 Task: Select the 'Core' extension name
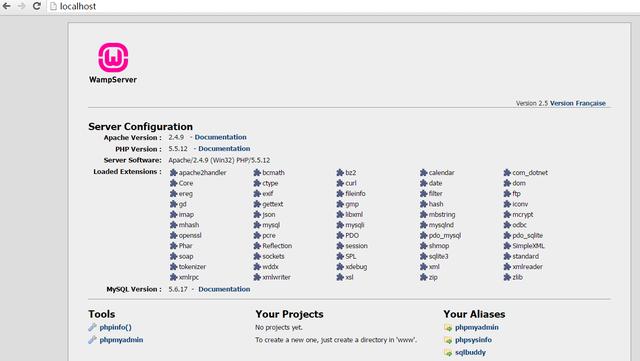[x=186, y=183]
